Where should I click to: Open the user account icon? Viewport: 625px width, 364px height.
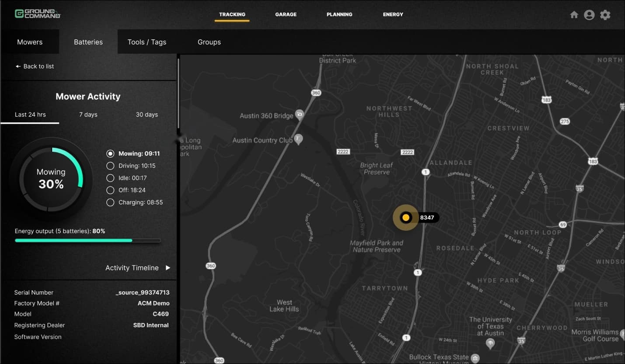point(589,15)
